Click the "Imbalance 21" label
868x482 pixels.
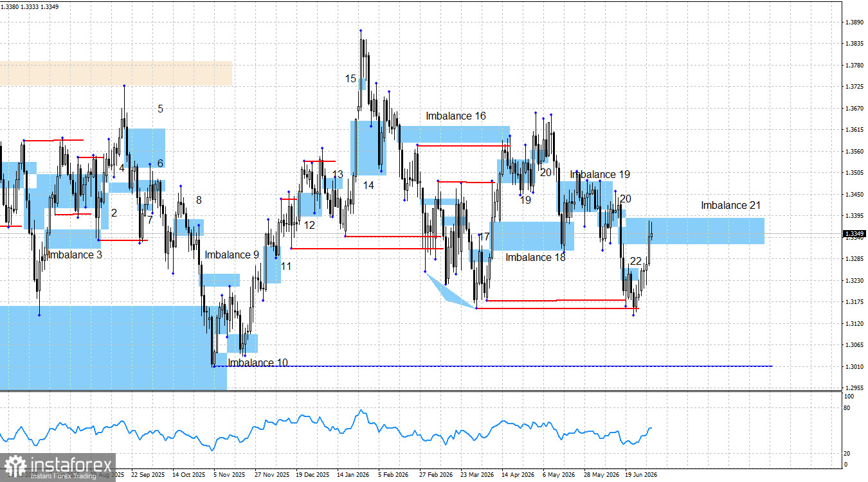click(x=731, y=206)
